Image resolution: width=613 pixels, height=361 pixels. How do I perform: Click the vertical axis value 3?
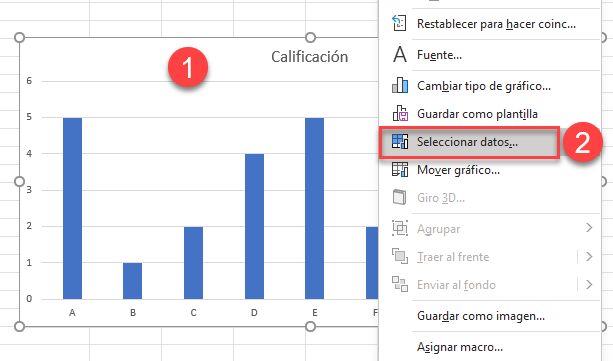(29, 190)
